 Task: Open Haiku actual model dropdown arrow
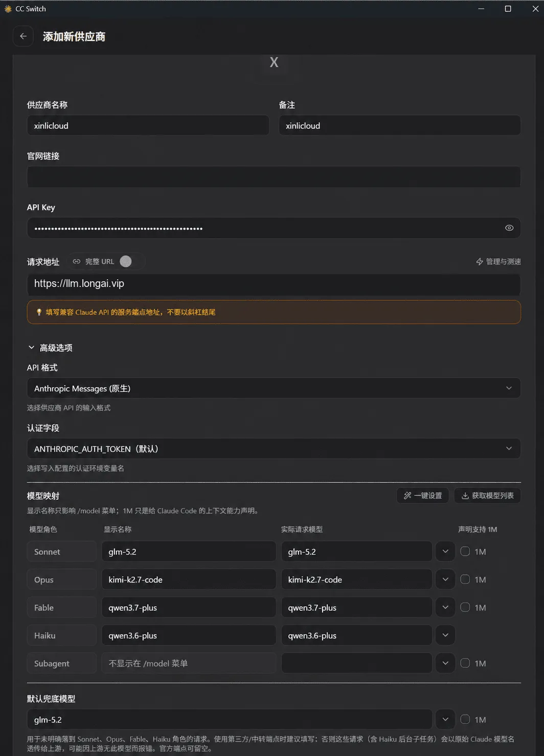click(x=445, y=635)
